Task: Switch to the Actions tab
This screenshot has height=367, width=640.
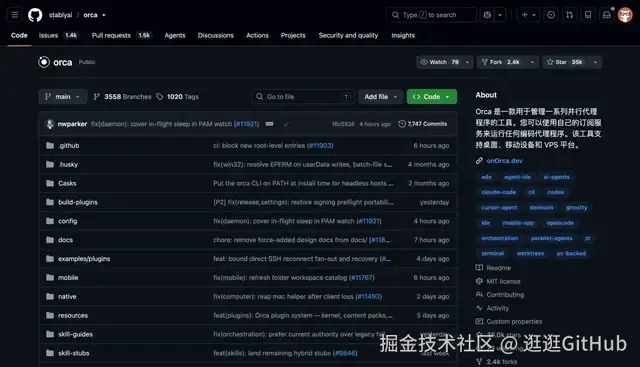Action: click(257, 36)
